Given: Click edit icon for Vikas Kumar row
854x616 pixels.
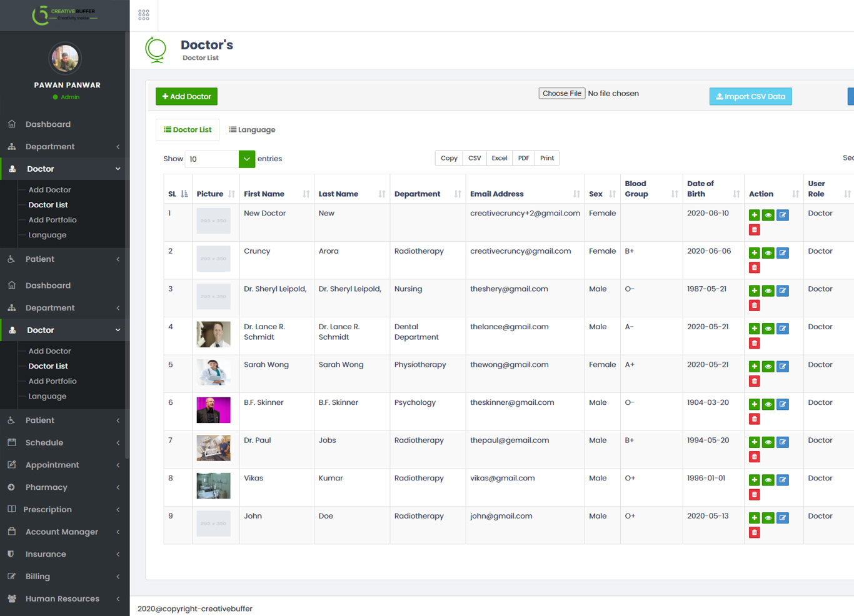Looking at the screenshot, I should [782, 480].
